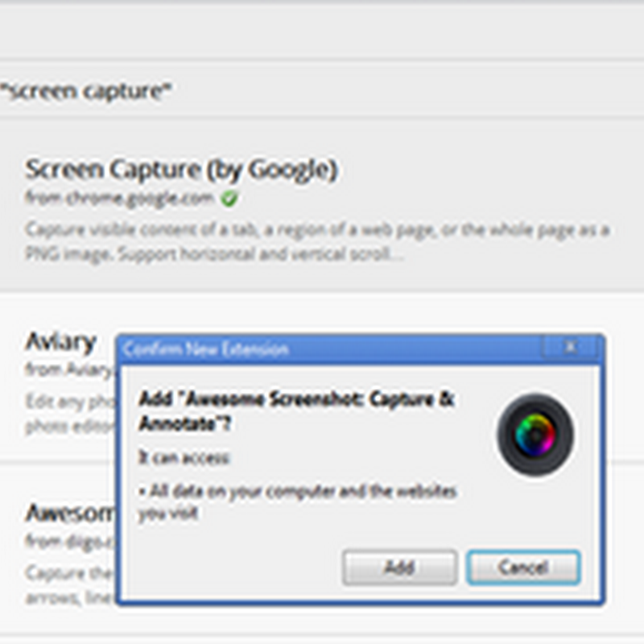Click the Confirm New Extension title bar
Viewport: 644px width, 644px height.
[x=322, y=349]
